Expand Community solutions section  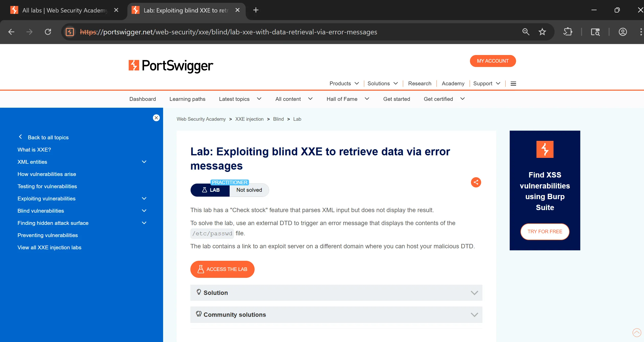336,314
